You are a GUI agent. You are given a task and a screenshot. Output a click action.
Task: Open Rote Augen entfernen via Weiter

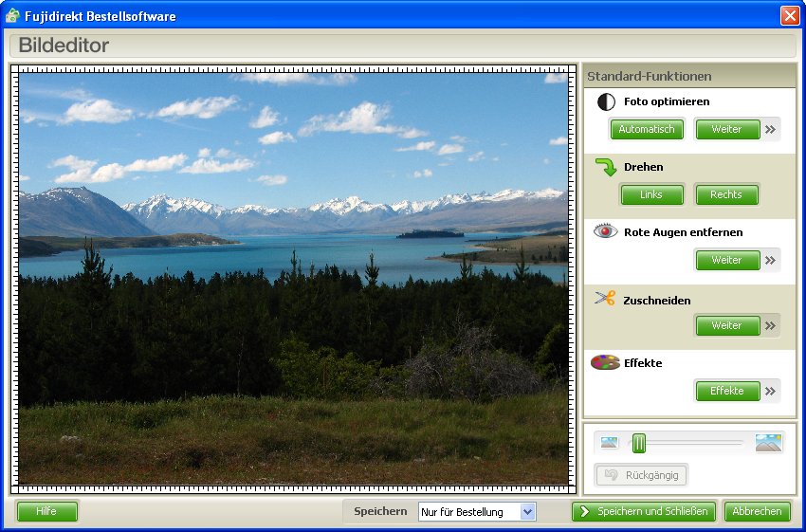726,260
